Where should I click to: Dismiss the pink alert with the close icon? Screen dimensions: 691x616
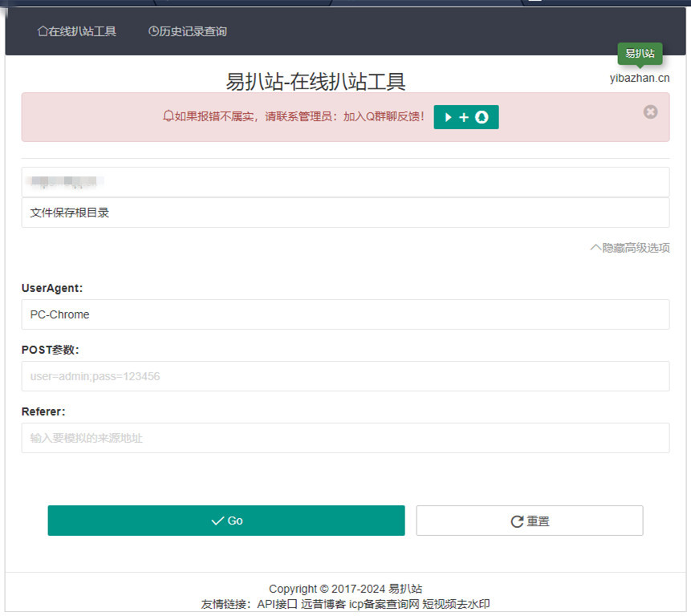650,111
